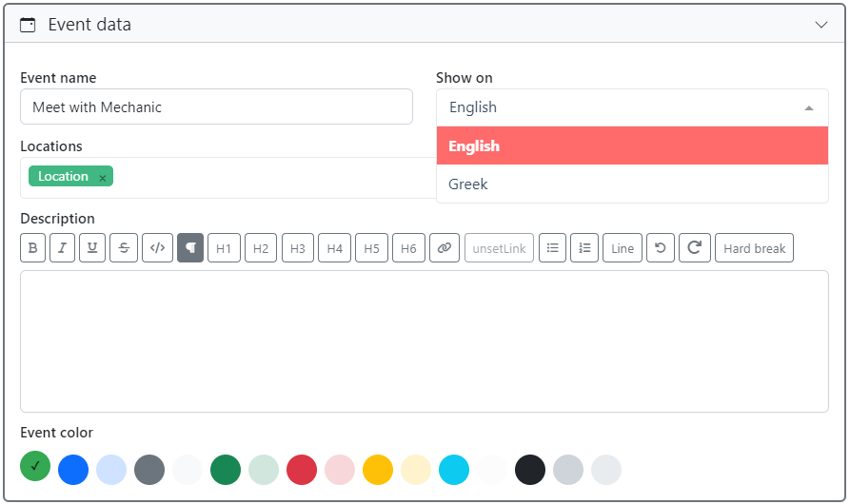Insert a link with chain icon
850x504 pixels.
[x=444, y=248]
